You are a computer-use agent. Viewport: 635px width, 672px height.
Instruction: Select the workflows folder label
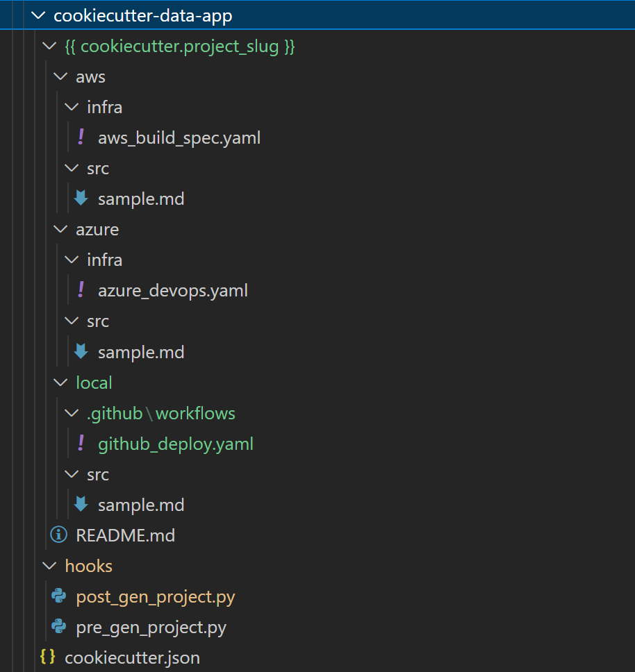click(195, 414)
